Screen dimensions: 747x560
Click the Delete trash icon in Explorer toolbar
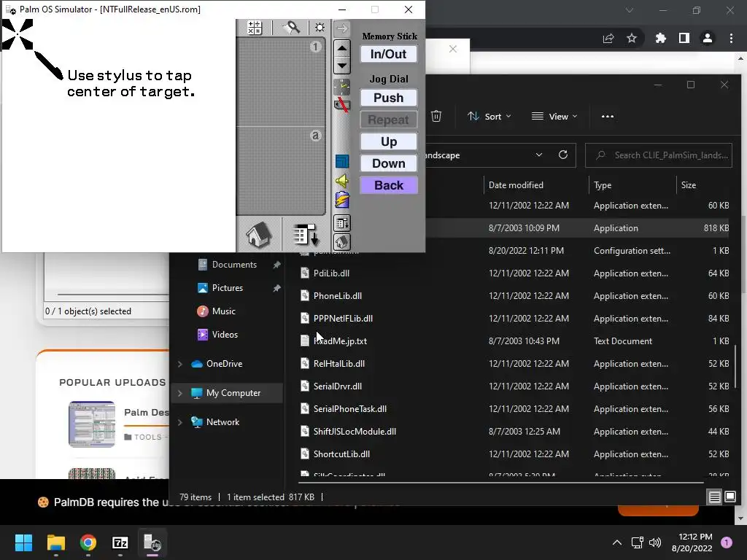(x=436, y=116)
